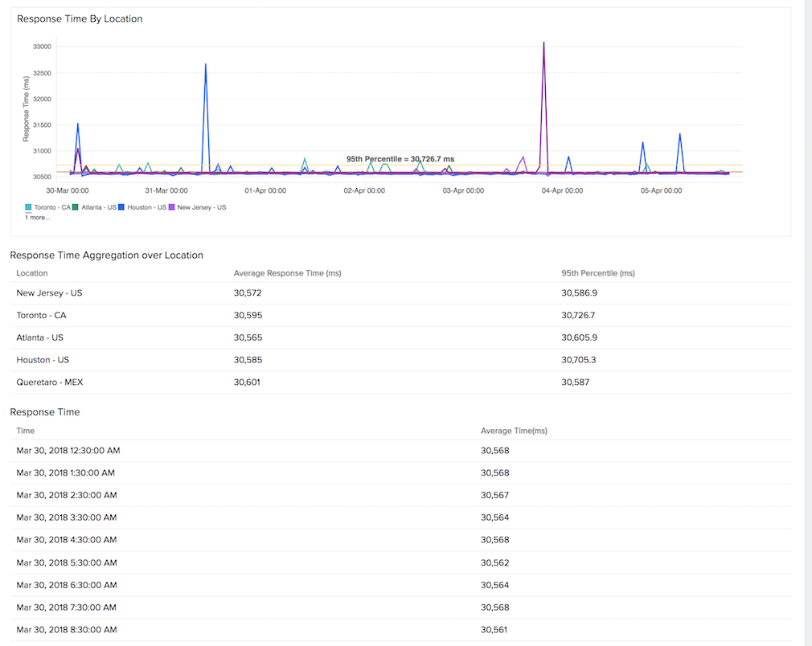This screenshot has height=646, width=812.
Task: Hide the New Jersey - US series via its label
Action: [x=201, y=207]
